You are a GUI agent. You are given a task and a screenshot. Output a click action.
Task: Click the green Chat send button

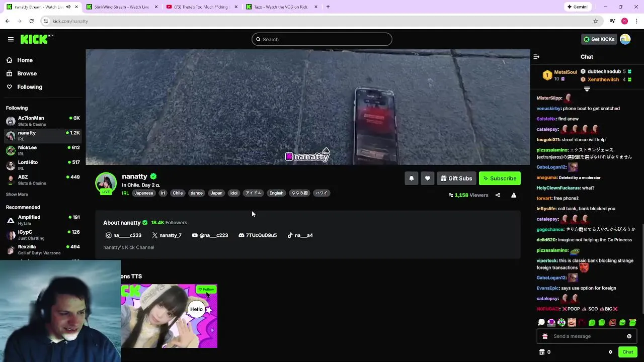627,352
